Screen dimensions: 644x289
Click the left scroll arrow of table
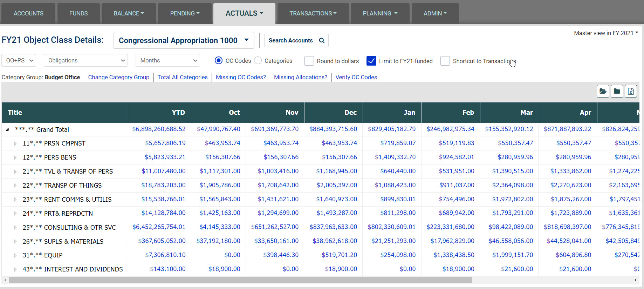[5, 280]
